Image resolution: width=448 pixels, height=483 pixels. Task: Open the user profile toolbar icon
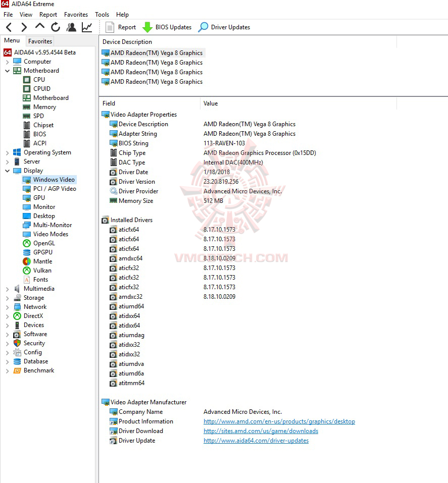click(x=71, y=27)
